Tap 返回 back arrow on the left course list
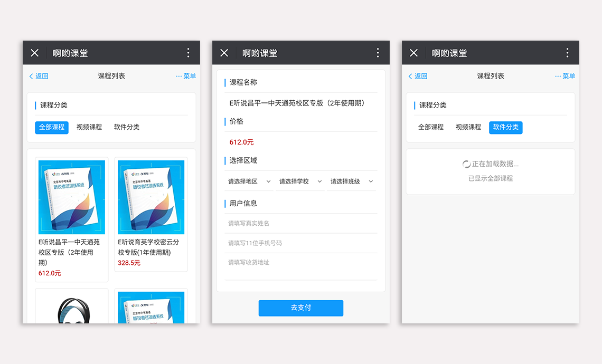602x364 pixels. pos(39,76)
